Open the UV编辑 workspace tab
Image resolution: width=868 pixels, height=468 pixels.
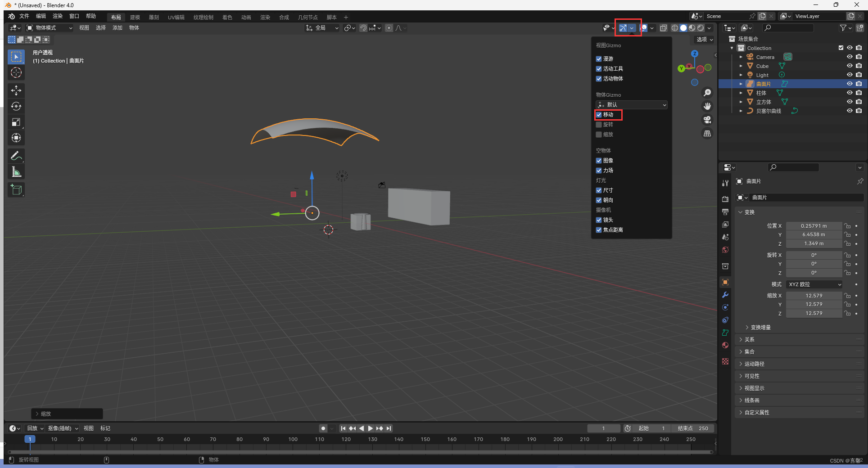176,17
